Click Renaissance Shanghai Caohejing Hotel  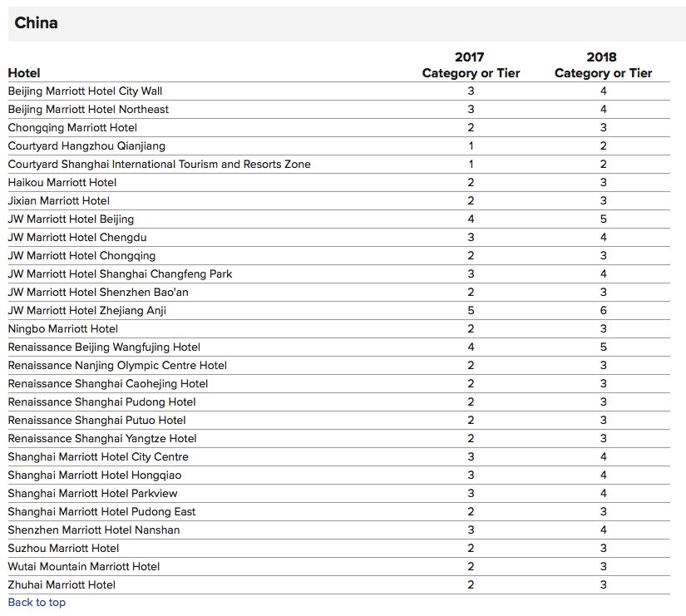point(108,384)
